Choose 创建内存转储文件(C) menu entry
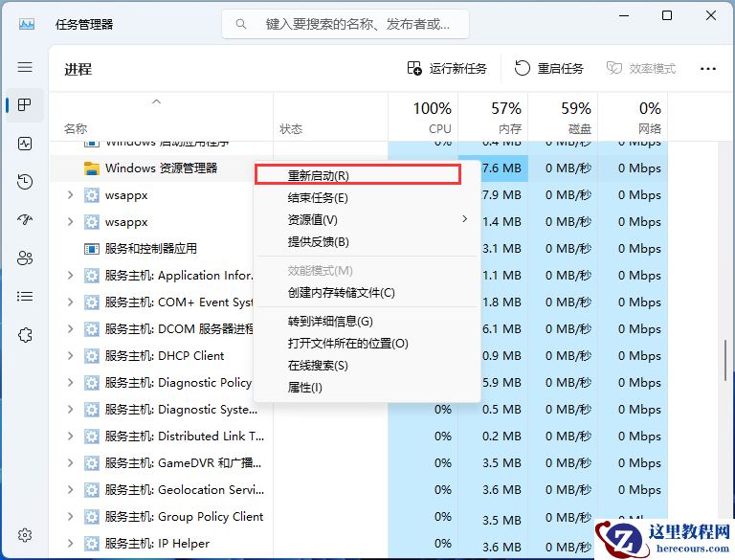 (x=367, y=293)
